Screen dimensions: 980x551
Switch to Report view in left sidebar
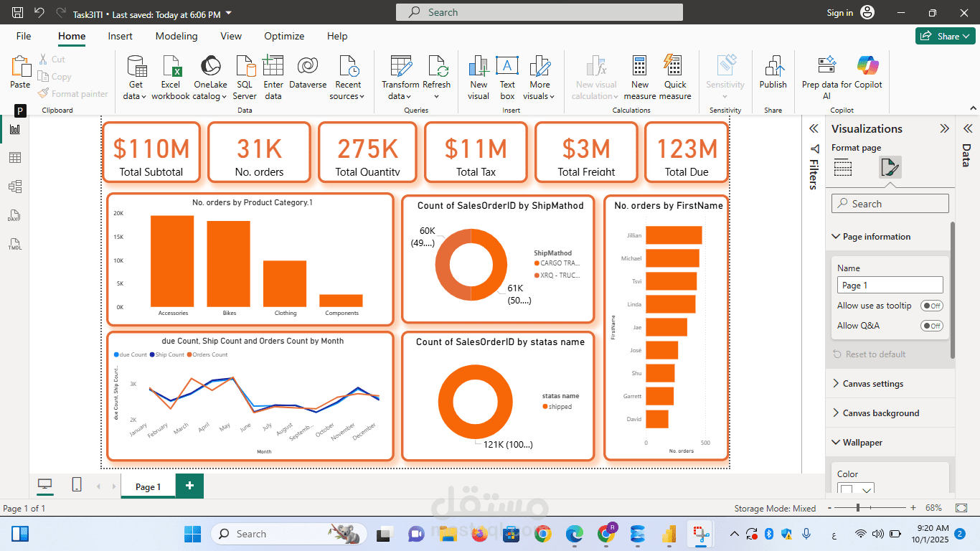[15, 130]
